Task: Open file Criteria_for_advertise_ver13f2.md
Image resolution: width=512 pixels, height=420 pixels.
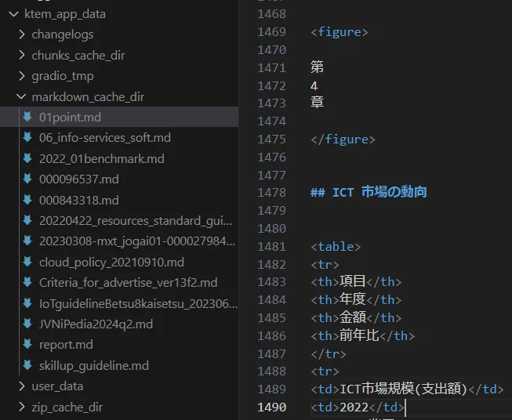Action: (x=128, y=283)
